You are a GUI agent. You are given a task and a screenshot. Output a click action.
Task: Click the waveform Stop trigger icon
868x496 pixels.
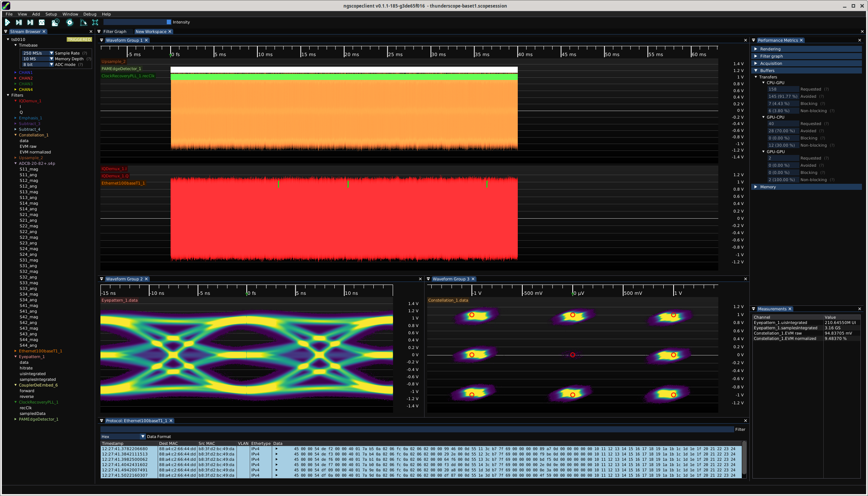[42, 22]
